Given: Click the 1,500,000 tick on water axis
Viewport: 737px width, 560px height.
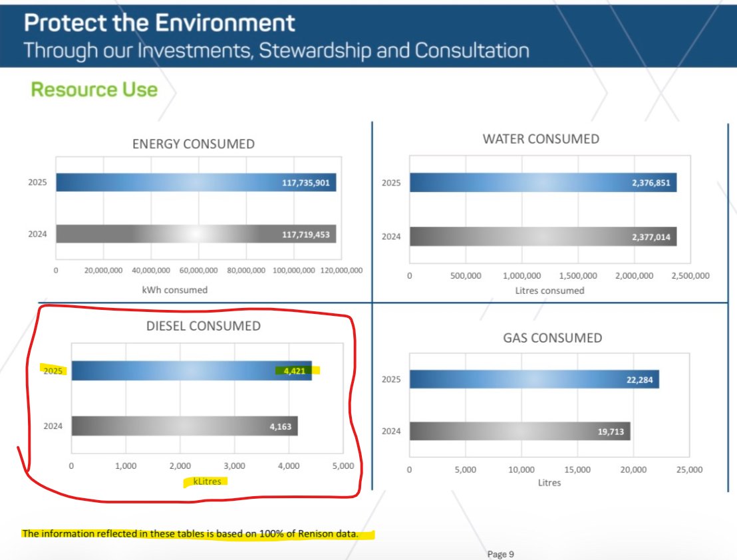Looking at the screenshot, I should 577,276.
